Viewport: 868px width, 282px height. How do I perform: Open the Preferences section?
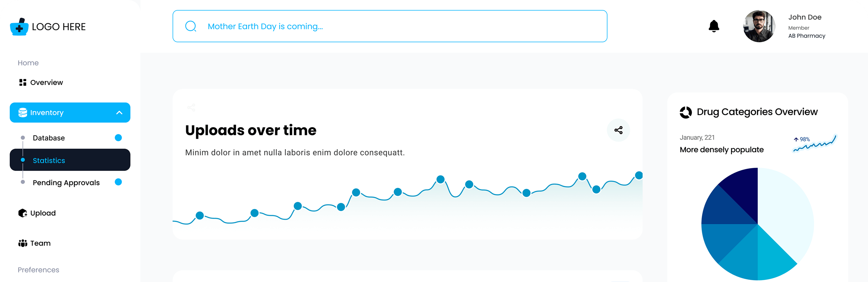pos(38,270)
